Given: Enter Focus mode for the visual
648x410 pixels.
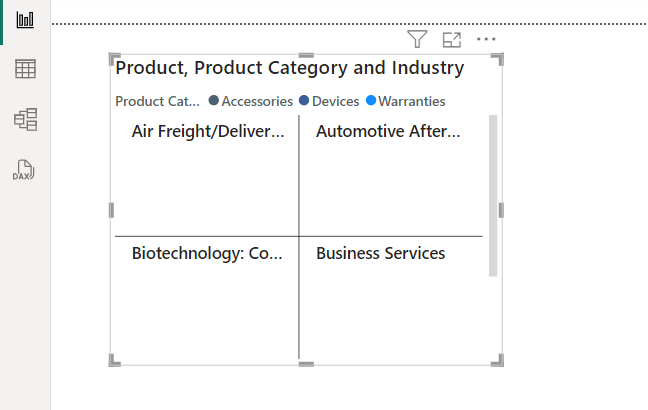Looking at the screenshot, I should tap(452, 39).
